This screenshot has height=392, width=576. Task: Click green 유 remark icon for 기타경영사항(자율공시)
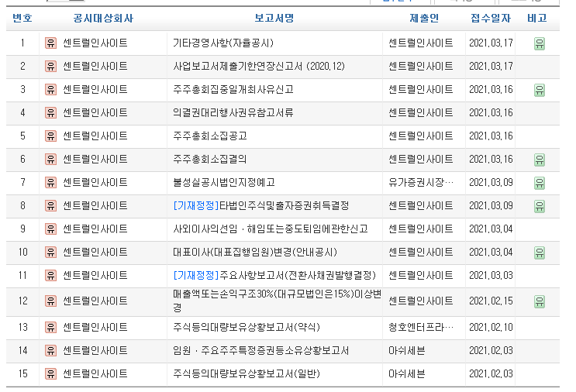tap(540, 43)
